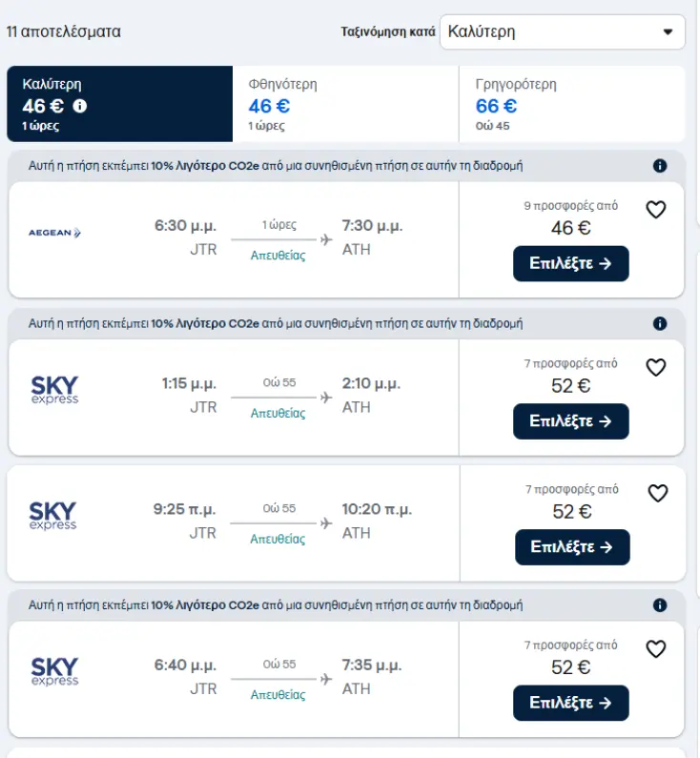Click info icon in the Καλύτερη tab
This screenshot has width=700, height=758.
[x=80, y=106]
